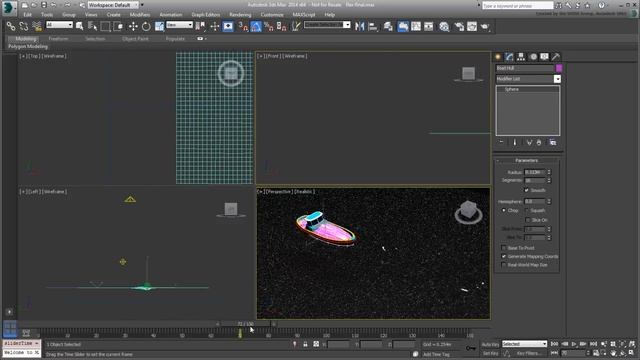Screen dimensions: 640x360
Task: Click the Segments spinner arrows
Action: tap(549, 180)
